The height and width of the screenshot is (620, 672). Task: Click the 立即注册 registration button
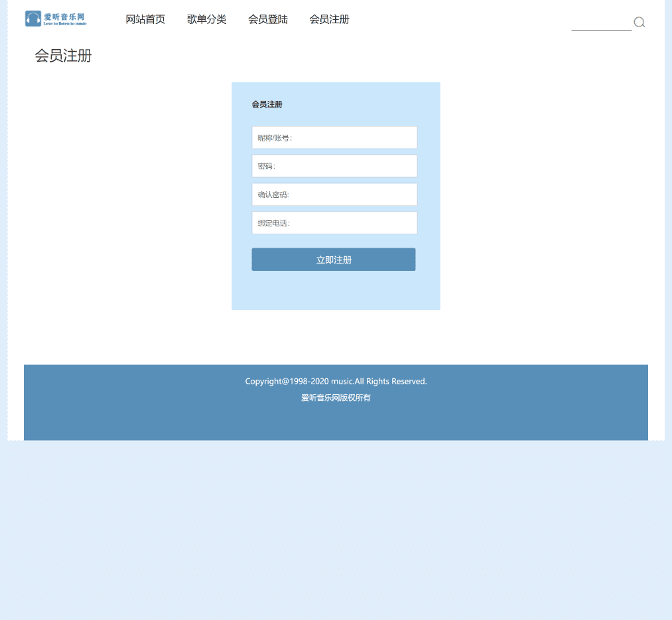click(x=334, y=259)
